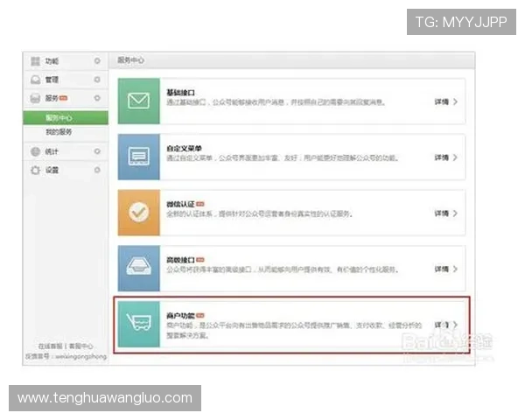Click the 客服中心 footer link
Viewport: 525px width, 420px height.
pos(80,346)
